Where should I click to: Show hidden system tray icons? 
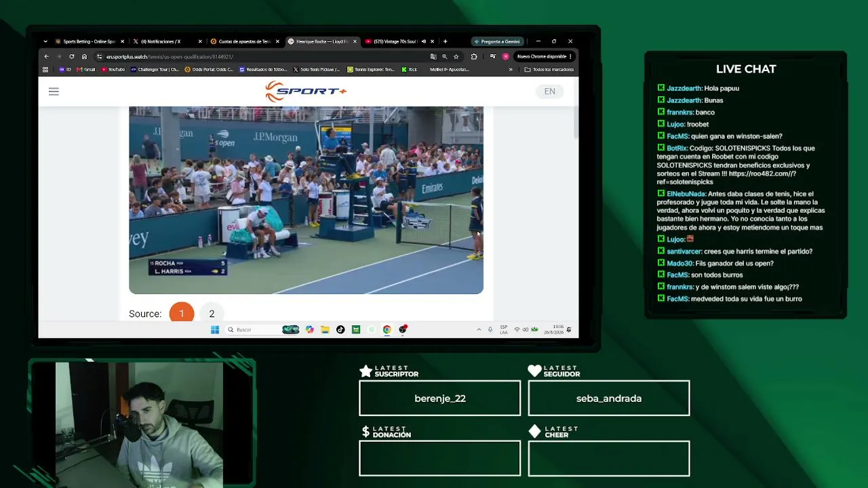tap(479, 329)
